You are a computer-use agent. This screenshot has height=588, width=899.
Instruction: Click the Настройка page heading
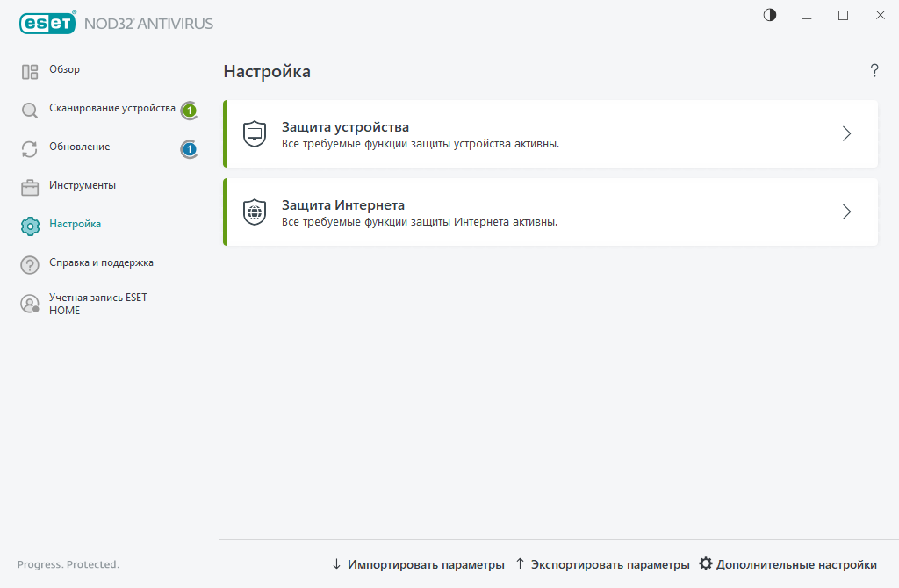tap(267, 72)
